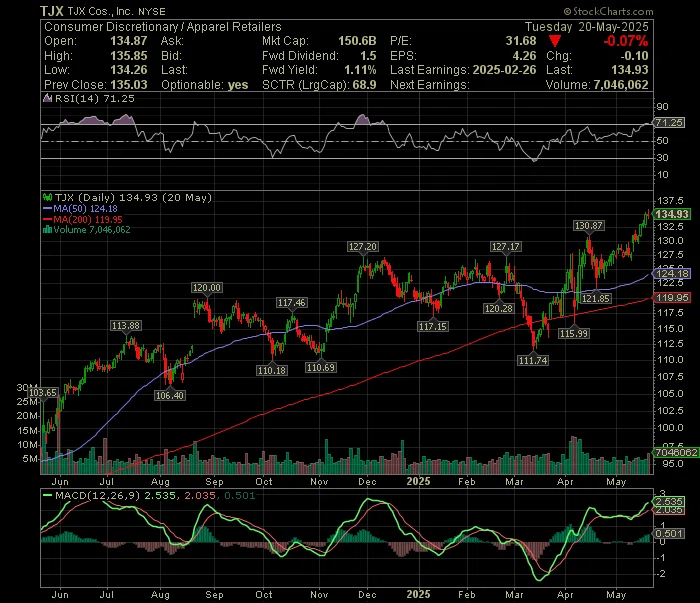This screenshot has width=700, height=603.
Task: Click the RSI(14) 71.25 indicator label
Action: [x=94, y=99]
